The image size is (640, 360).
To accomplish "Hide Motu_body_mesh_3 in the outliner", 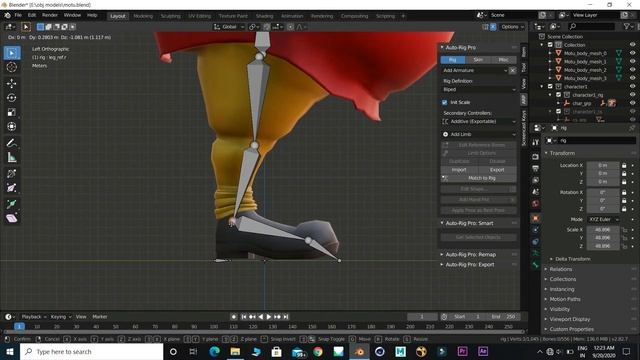I will click(x=632, y=78).
